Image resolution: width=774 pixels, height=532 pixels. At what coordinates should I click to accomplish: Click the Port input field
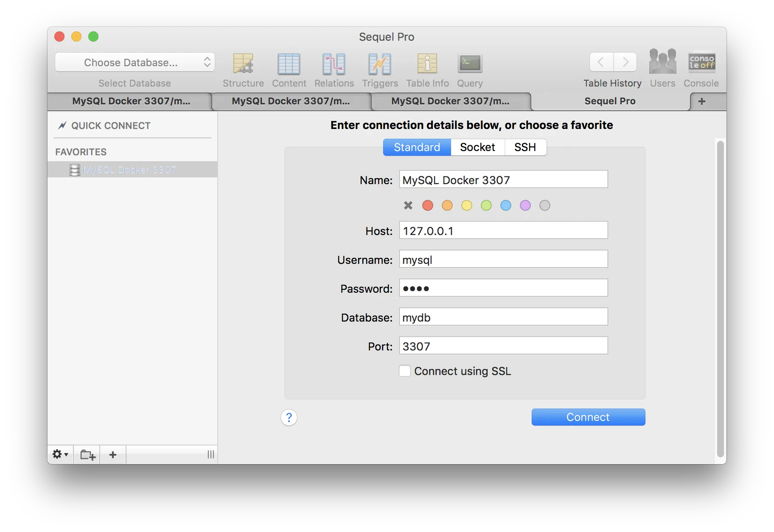click(x=503, y=346)
